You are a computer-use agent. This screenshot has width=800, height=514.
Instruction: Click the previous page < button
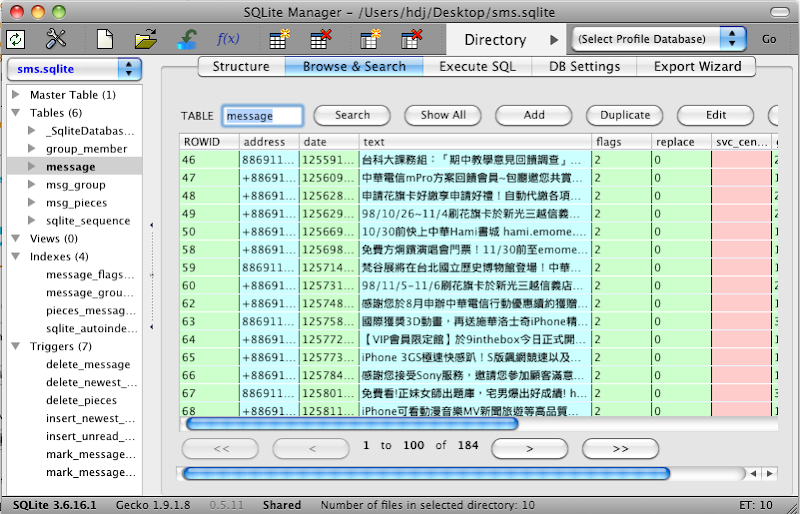[x=311, y=449]
